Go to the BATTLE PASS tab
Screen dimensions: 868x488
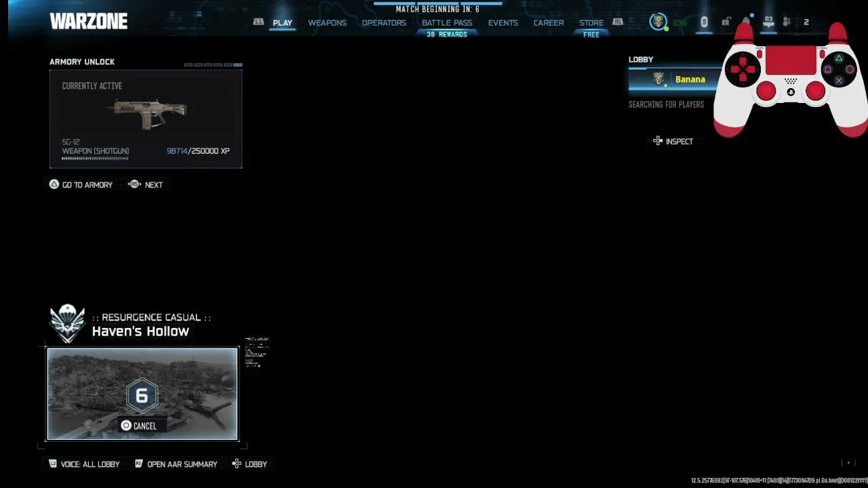tap(447, 22)
